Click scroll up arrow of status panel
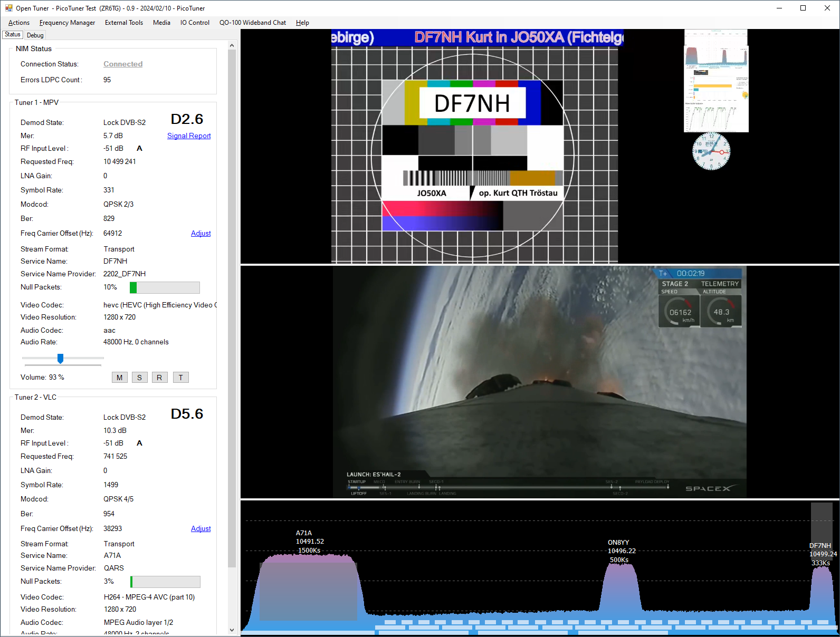This screenshot has width=840, height=637. pos(232,45)
